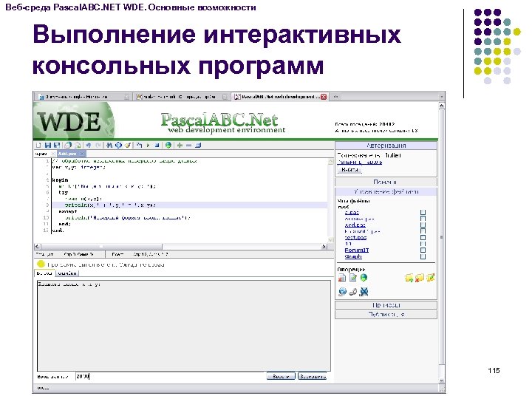Image resolution: width=532 pixels, height=399 pixels.
Task: Click the input field containing 2000
Action: [x=170, y=376]
